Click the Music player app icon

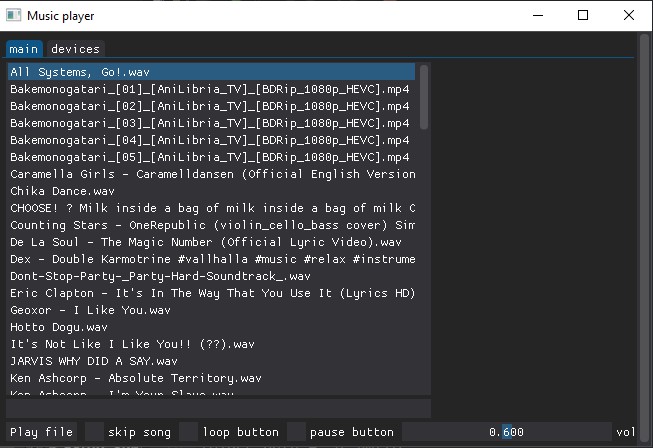(x=13, y=15)
